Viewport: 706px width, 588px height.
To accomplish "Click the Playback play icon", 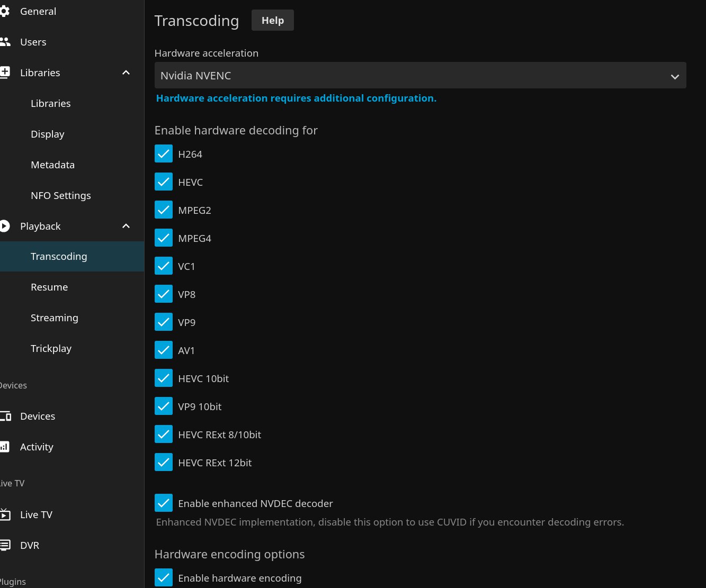I will click(5, 226).
